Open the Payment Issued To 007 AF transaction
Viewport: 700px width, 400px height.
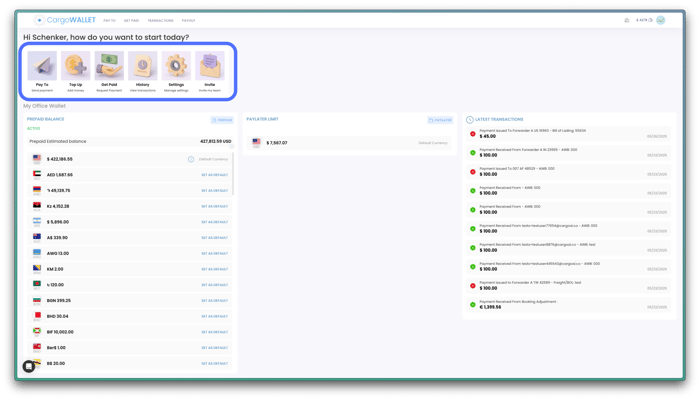(x=568, y=172)
